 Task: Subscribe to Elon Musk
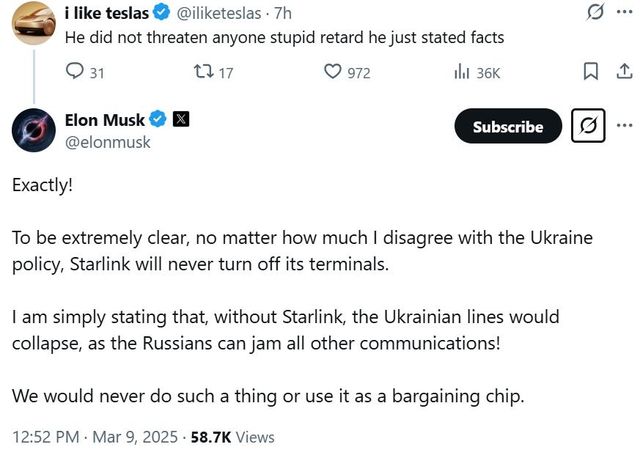tap(508, 127)
